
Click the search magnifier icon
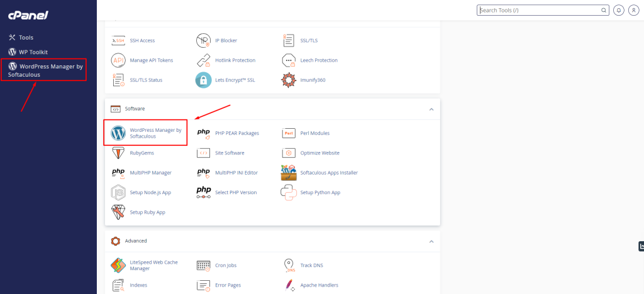[603, 10]
